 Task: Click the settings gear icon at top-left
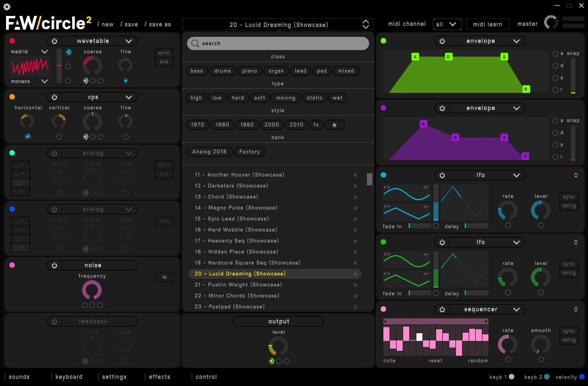[x=7, y=7]
